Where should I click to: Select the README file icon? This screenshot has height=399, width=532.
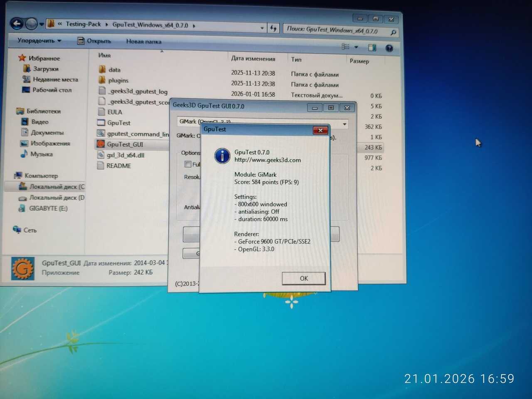coord(100,165)
